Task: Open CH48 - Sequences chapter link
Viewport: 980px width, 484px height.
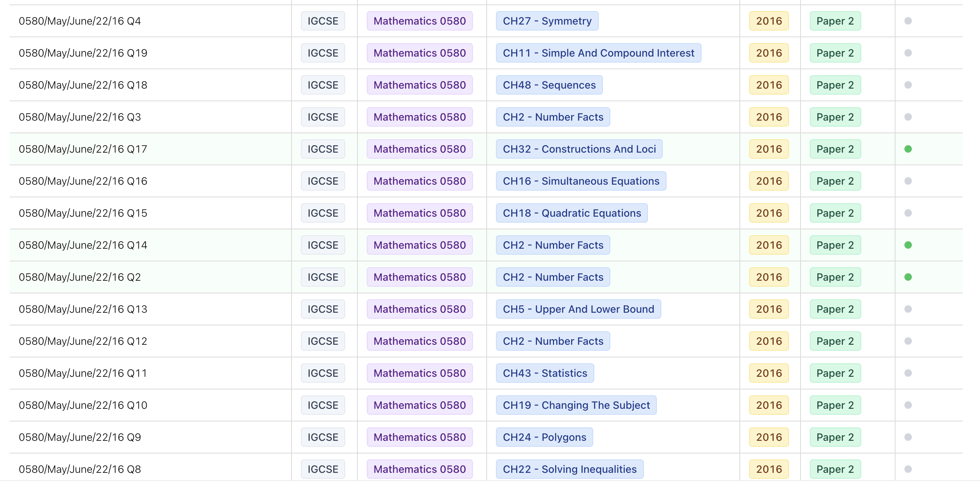Action: (549, 85)
